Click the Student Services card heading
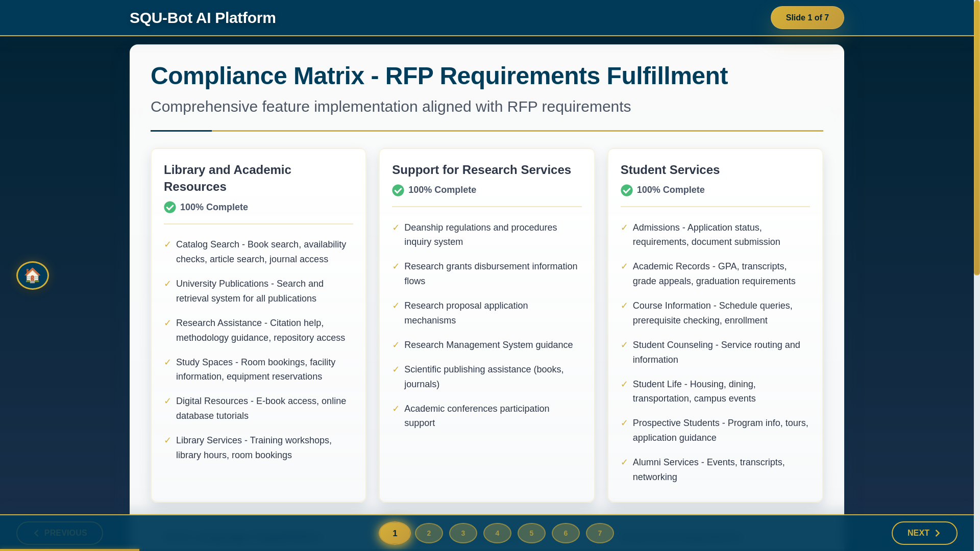 pos(670,170)
